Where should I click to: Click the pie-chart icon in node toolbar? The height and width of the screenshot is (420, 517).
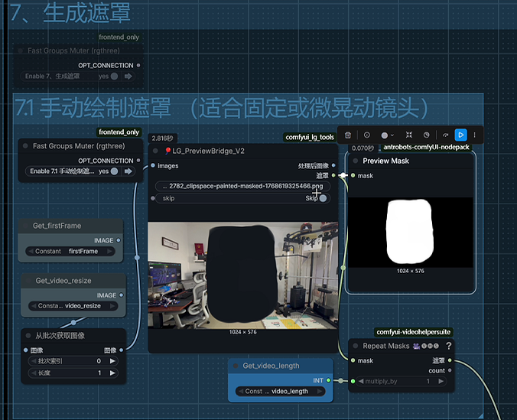click(427, 135)
